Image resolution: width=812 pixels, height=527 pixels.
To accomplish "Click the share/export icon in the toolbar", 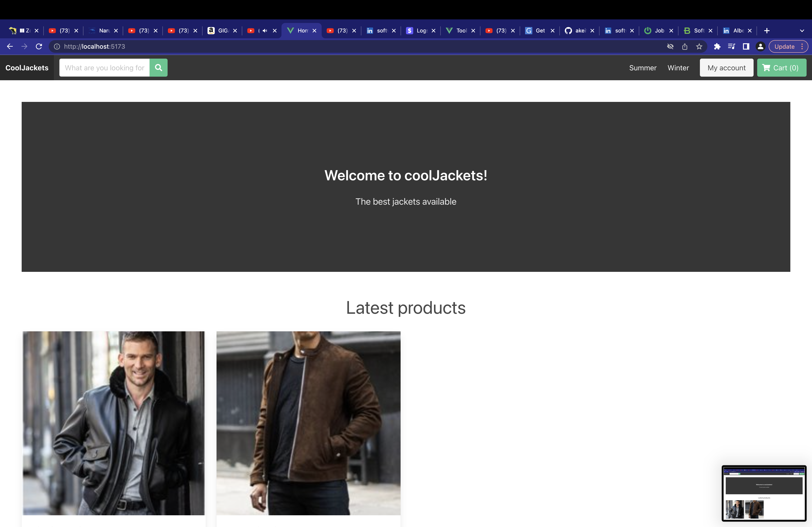I will [x=685, y=46].
